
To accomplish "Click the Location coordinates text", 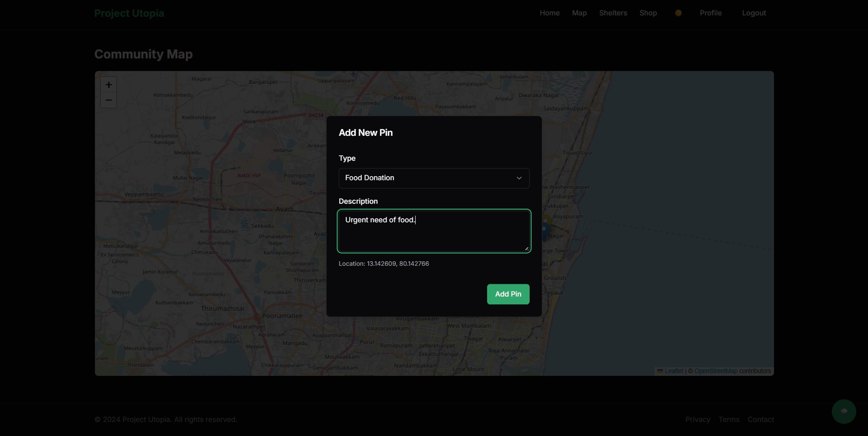I will pyautogui.click(x=384, y=264).
